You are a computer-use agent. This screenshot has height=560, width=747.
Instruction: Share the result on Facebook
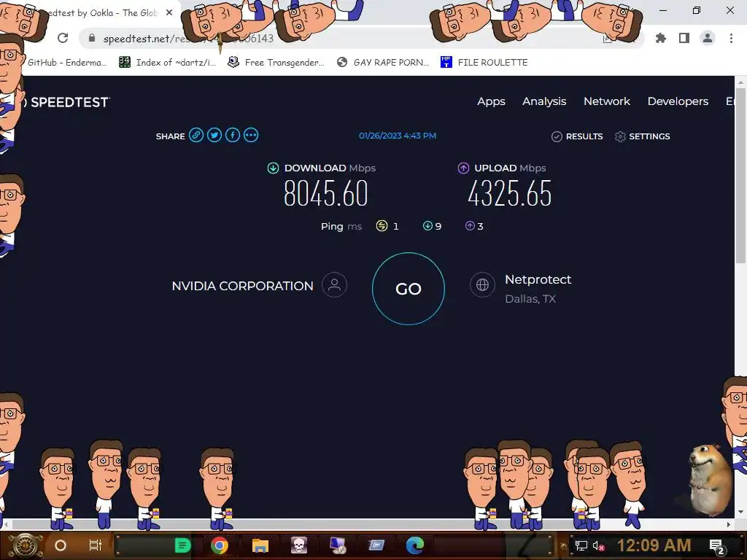[x=233, y=135]
